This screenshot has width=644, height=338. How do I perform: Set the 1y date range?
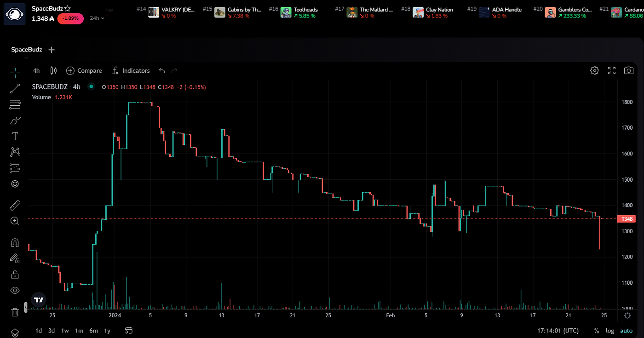coord(107,331)
